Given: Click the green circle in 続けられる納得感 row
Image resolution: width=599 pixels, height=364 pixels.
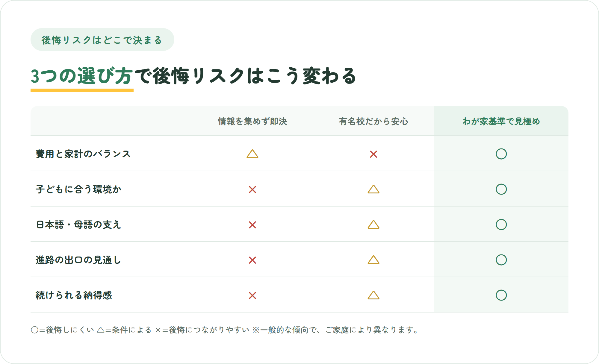Looking at the screenshot, I should 501,295.
